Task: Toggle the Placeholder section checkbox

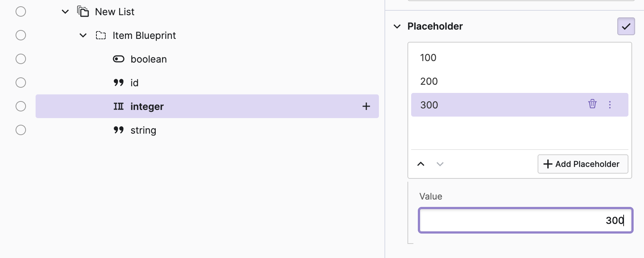Action: pyautogui.click(x=626, y=26)
